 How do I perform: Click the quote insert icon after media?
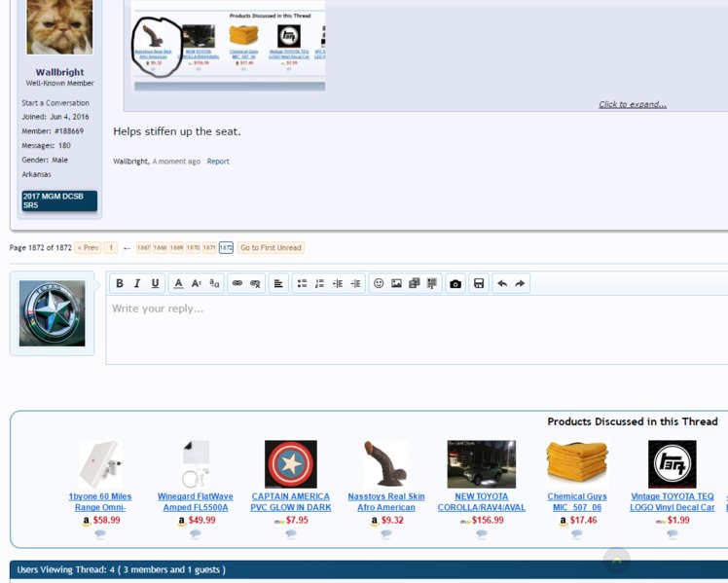click(x=432, y=283)
